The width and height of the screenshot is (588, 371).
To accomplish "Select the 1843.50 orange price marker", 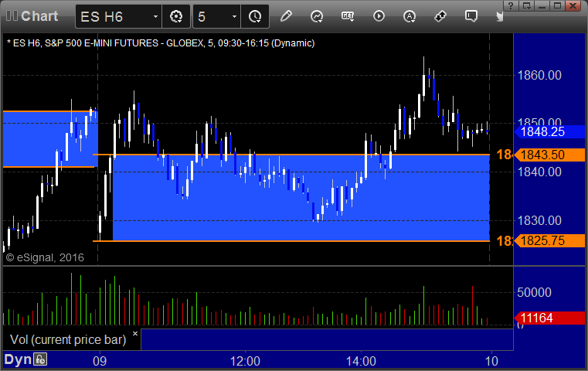I will (549, 155).
